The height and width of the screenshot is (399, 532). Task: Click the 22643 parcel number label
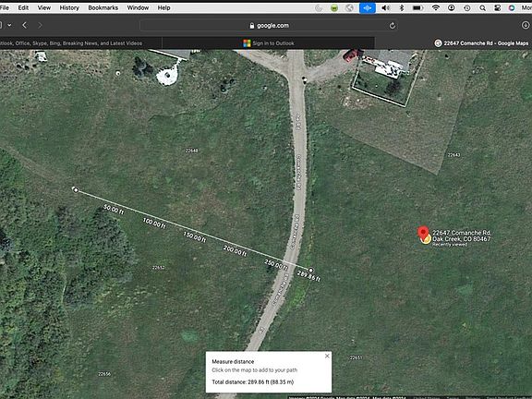tap(453, 155)
